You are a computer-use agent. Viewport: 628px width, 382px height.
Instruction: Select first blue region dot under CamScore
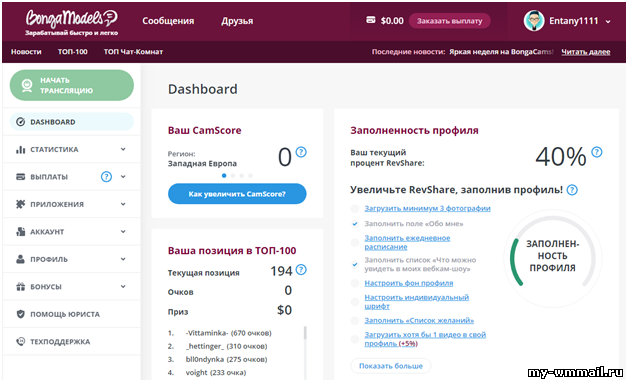tap(224, 175)
